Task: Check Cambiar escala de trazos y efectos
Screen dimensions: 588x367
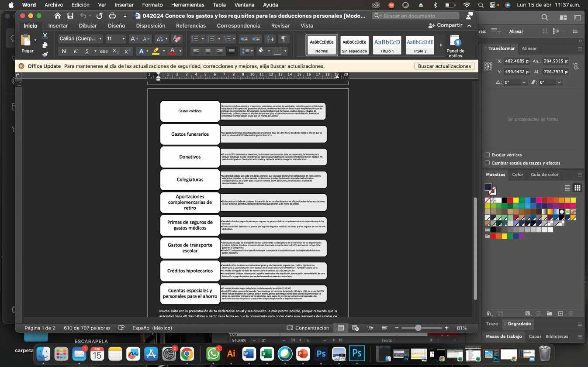Action: tap(488, 163)
